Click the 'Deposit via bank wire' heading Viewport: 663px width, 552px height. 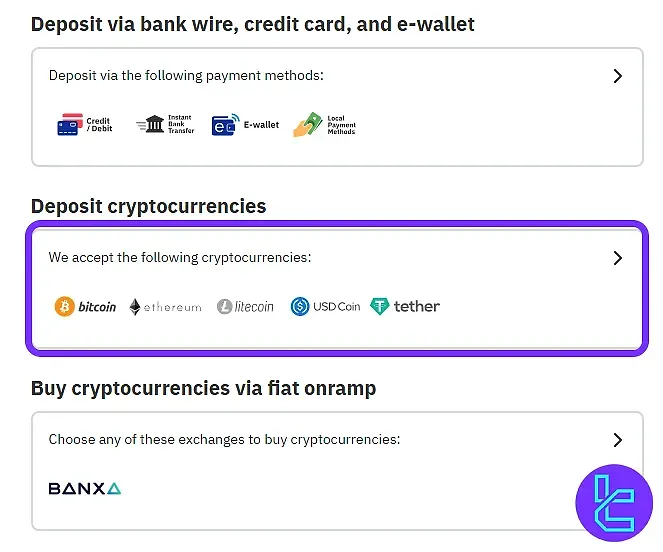[x=252, y=24]
